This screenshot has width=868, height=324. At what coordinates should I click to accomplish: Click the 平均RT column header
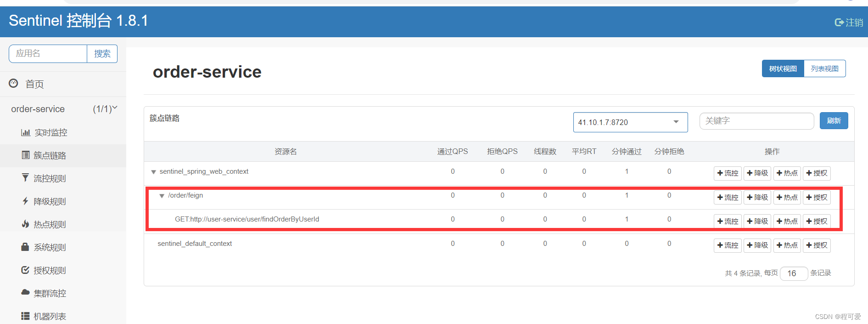point(584,152)
